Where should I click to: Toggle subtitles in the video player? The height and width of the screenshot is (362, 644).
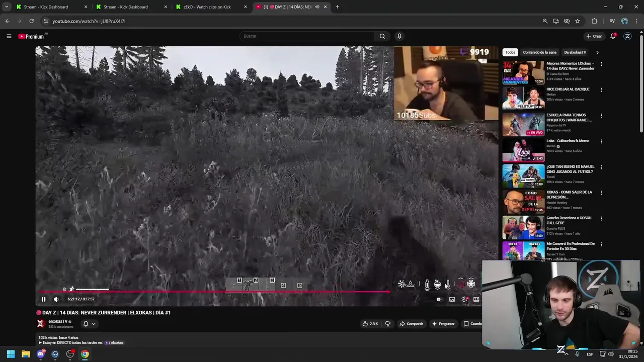(452, 299)
